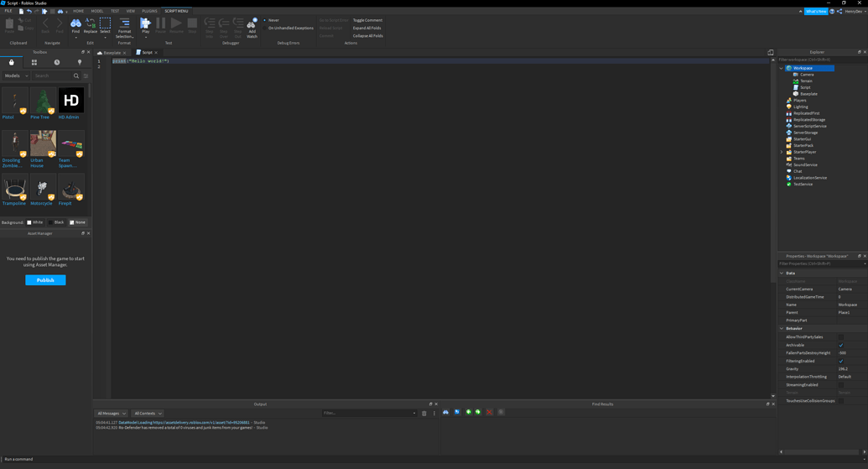Screen dimensions: 868x469
Task: Select ReplicatedStorage in Explorer
Action: click(808, 120)
